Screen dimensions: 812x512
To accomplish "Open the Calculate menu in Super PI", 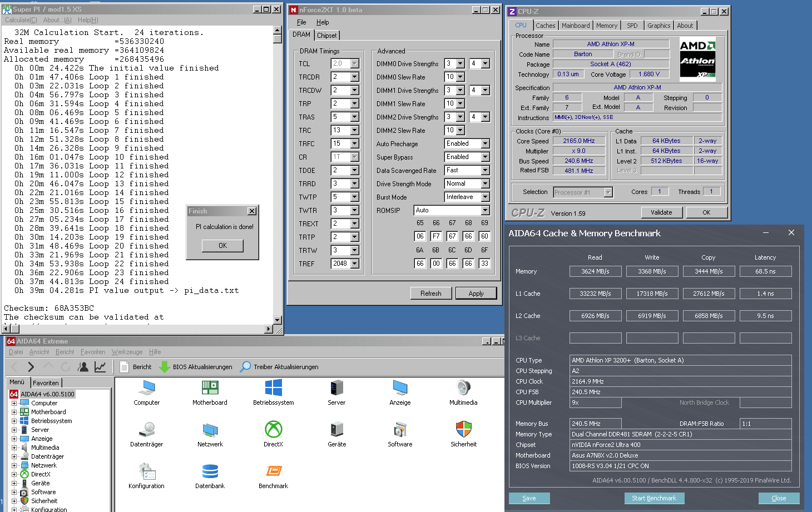I will 21,20.
